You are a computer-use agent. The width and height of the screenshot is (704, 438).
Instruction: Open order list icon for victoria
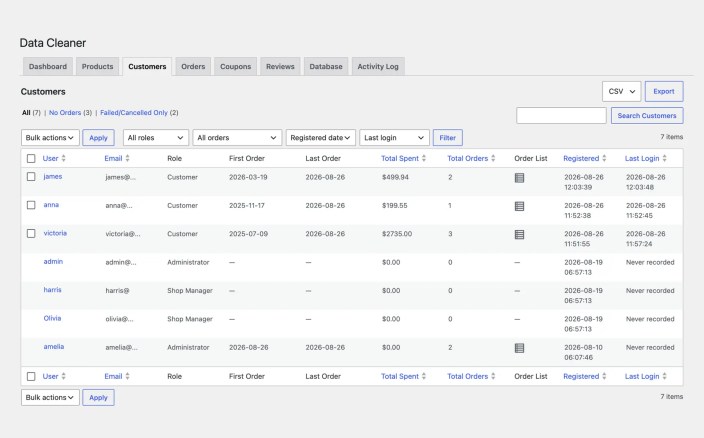click(519, 234)
